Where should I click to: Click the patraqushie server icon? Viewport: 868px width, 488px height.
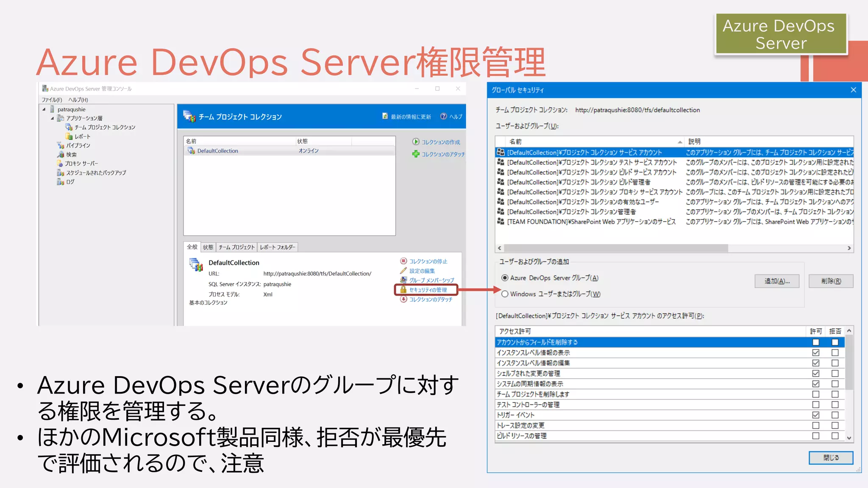tap(52, 109)
